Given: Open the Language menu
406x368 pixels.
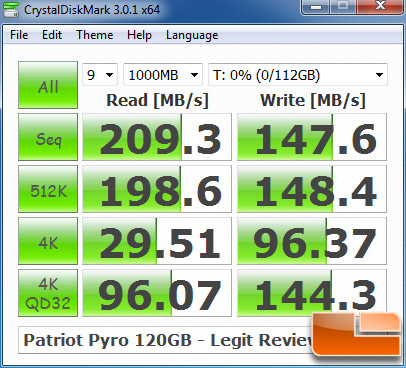Looking at the screenshot, I should point(192,35).
